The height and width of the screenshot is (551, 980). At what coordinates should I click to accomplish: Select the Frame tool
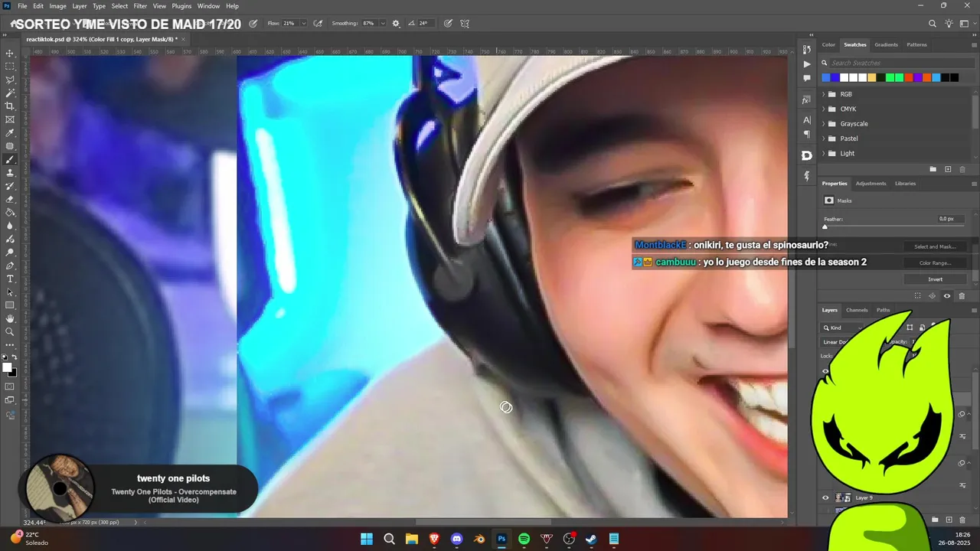10,119
